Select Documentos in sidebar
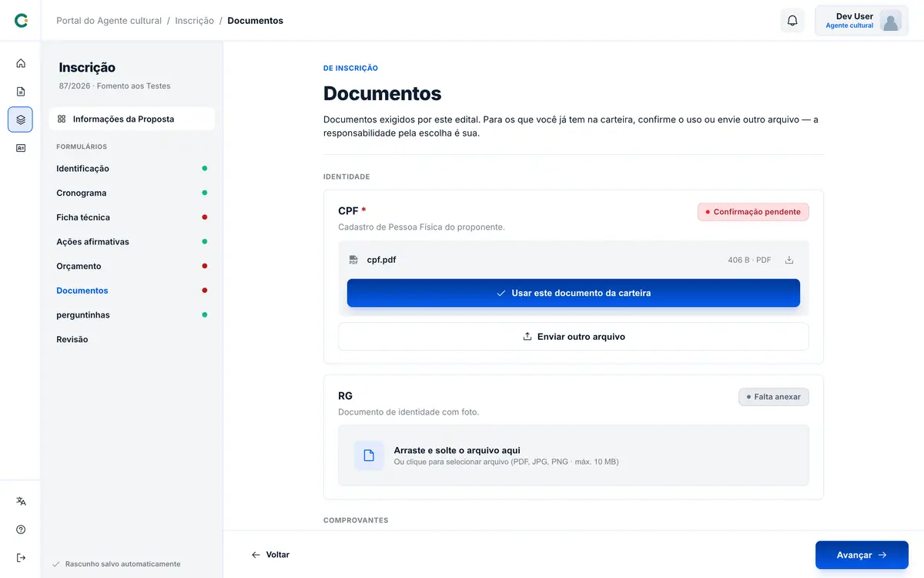The image size is (924, 578). [132, 291]
